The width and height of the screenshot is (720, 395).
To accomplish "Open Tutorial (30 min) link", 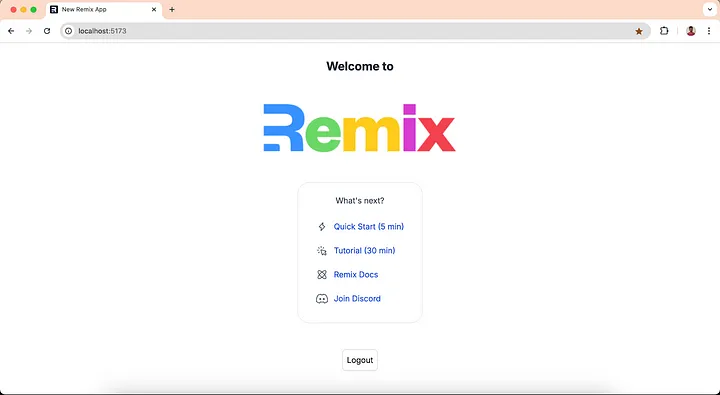I will [365, 250].
